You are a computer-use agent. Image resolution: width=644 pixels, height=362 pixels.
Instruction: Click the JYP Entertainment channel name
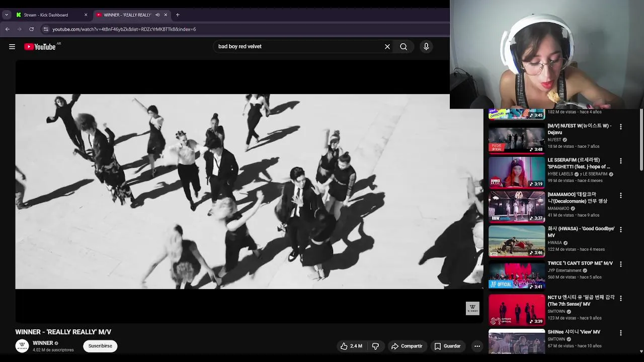tap(565, 270)
